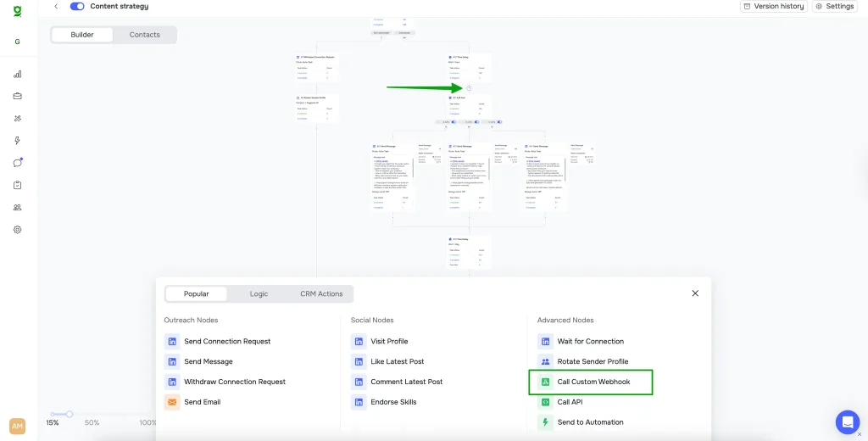Toggle the Content strategy campaign switch
868x441 pixels.
(77, 6)
